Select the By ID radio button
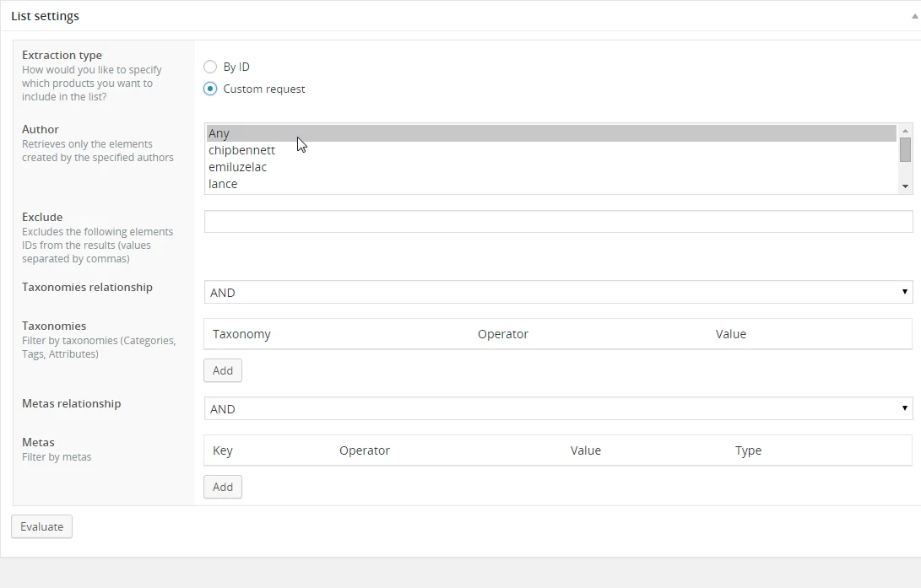 click(x=211, y=67)
